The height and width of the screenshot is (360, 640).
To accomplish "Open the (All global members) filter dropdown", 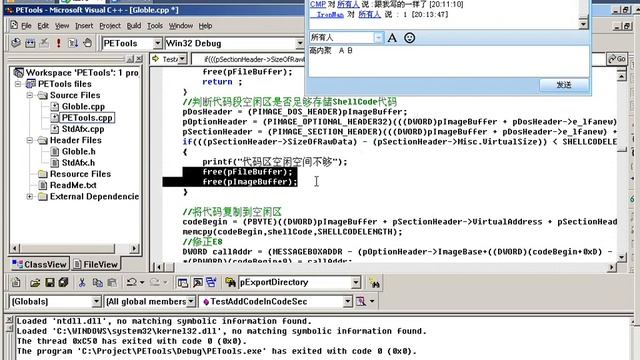I will click(191, 302).
